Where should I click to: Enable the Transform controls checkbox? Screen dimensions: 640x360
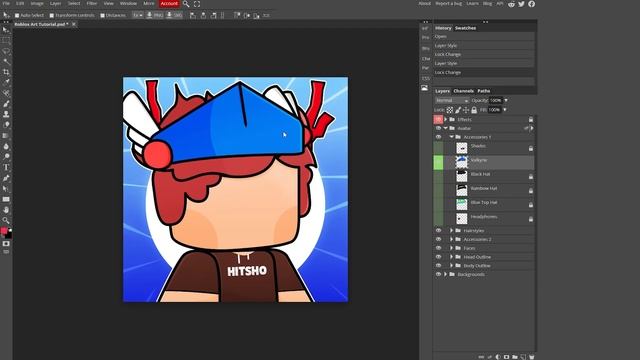[x=52, y=16]
